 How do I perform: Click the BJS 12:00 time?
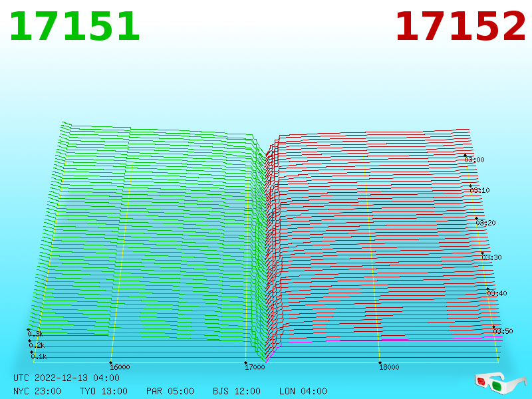pos(237,391)
